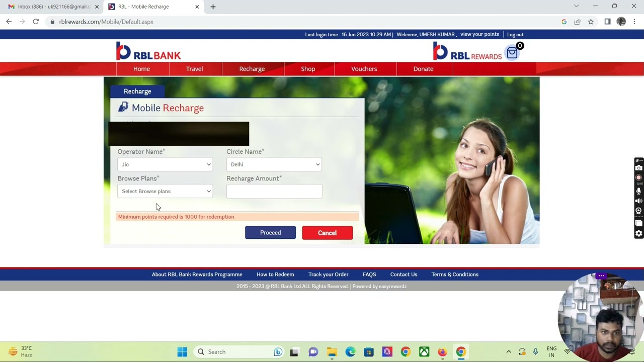This screenshot has width=644, height=362.
Task: Click the red Cancel button
Action: [x=328, y=233]
